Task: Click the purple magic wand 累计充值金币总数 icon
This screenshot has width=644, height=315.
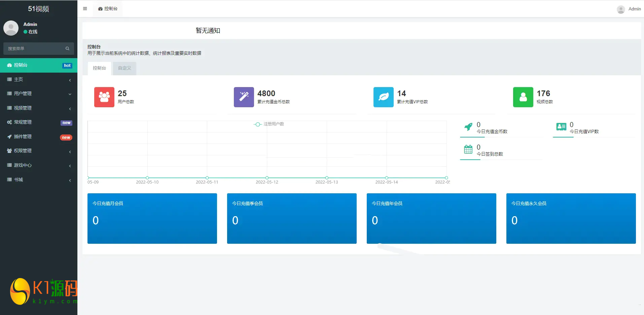Action: [244, 97]
